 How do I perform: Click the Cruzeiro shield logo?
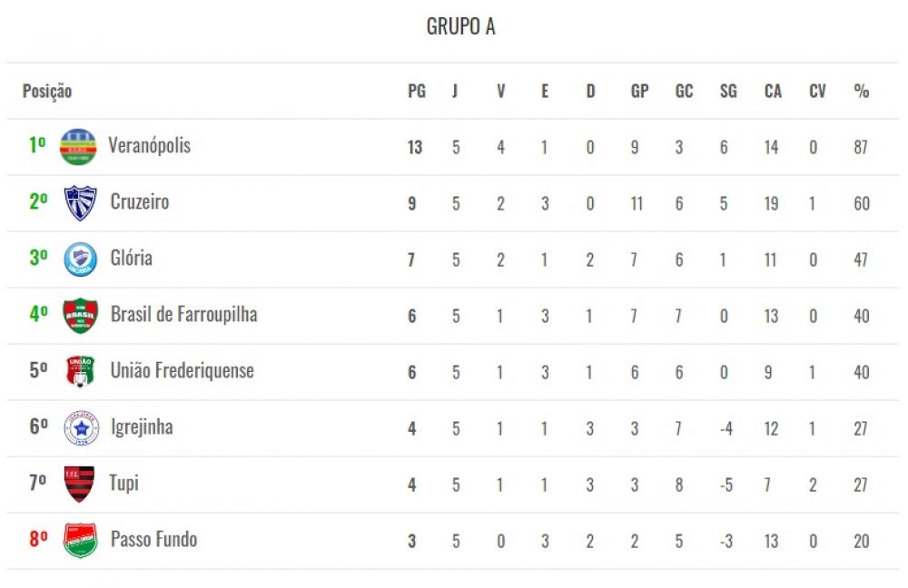80,202
